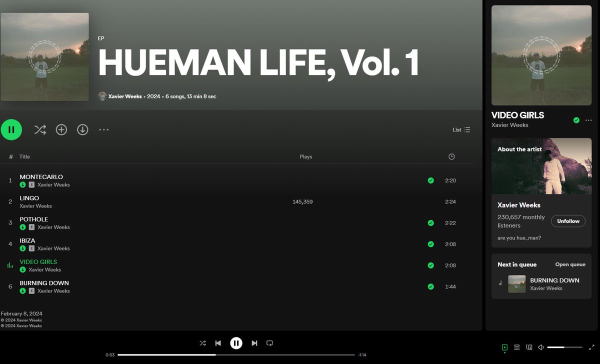Image resolution: width=600 pixels, height=364 pixels.
Task: Open the large Now Playing cover art
Action: (x=541, y=55)
